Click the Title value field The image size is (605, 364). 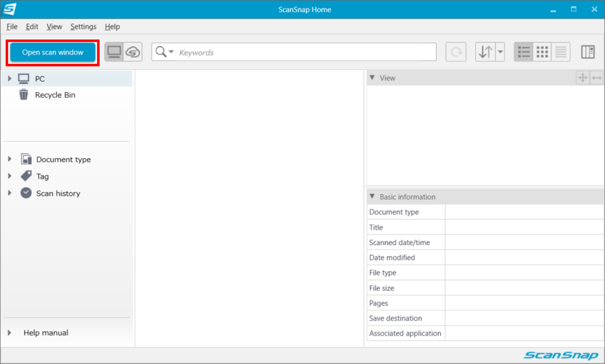tap(525, 227)
